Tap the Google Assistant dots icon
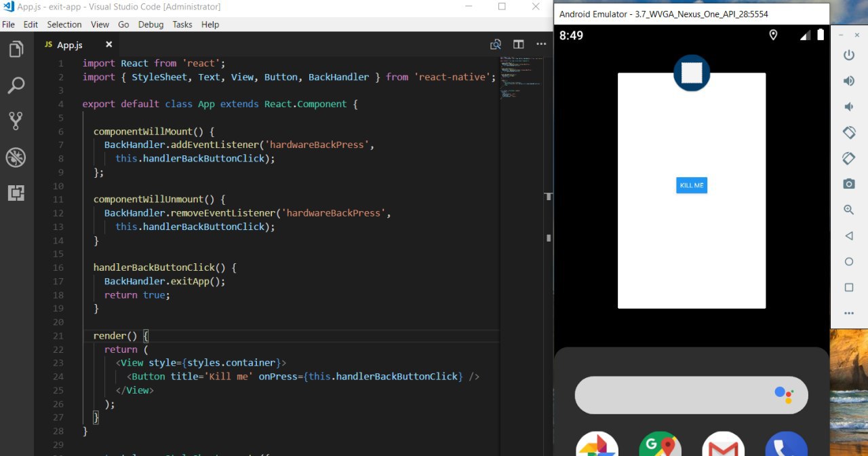This screenshot has width=868, height=456. click(784, 394)
